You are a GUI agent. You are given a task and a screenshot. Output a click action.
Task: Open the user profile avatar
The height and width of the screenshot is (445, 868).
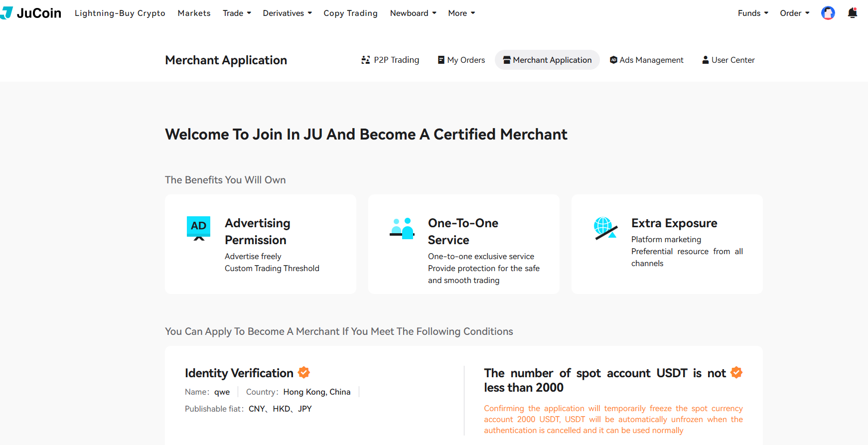coord(828,13)
